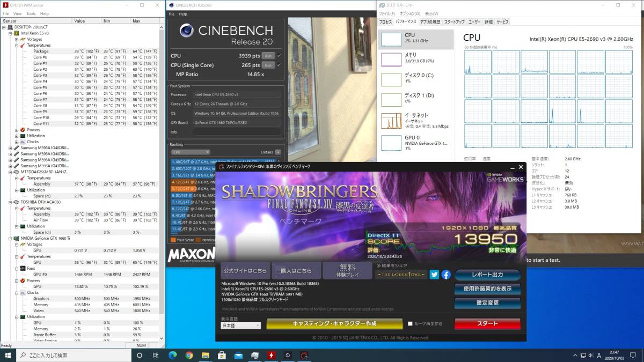Launch Google Chrome from the taskbar

pos(189,355)
